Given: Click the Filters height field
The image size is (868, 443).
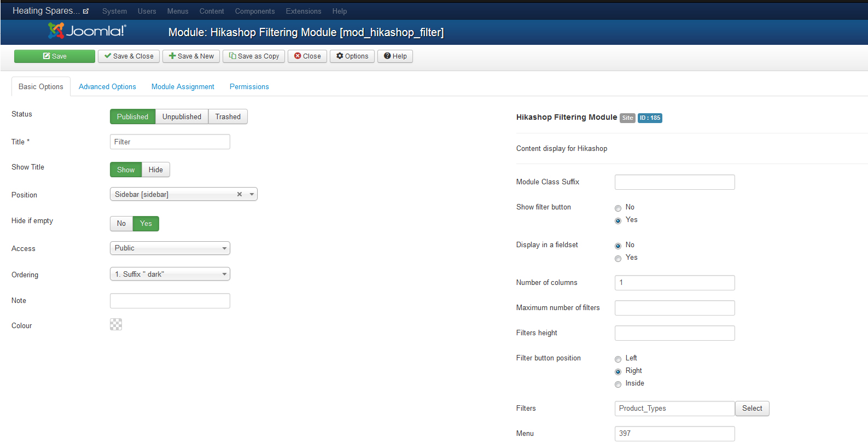Looking at the screenshot, I should pos(675,333).
